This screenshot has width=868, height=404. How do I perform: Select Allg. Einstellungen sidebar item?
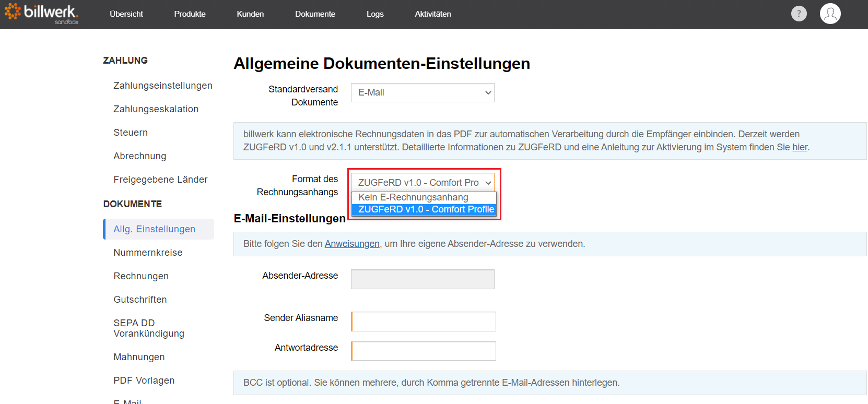(159, 229)
